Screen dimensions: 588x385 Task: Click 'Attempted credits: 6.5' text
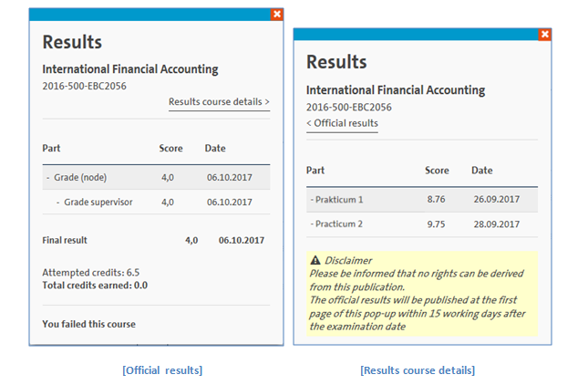click(91, 273)
